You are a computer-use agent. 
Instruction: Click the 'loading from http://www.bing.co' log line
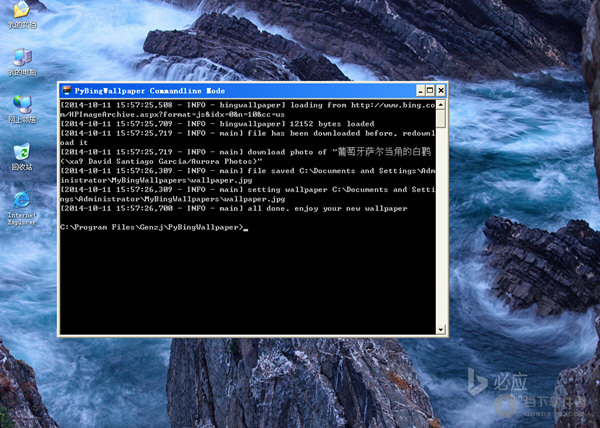pyautogui.click(x=248, y=105)
